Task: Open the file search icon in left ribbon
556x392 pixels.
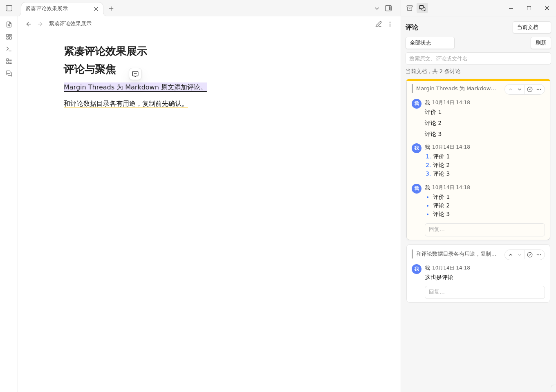Action: [x=9, y=24]
